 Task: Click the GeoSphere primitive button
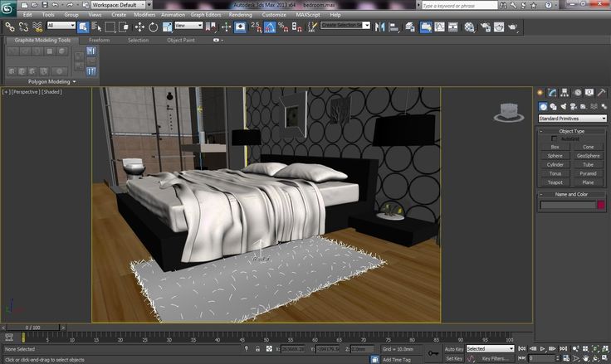[589, 155]
